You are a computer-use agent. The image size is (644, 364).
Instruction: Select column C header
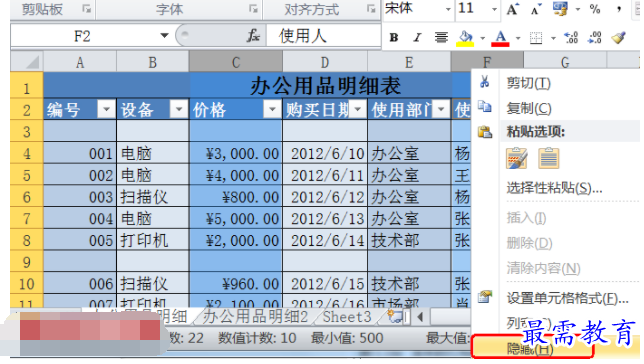[236, 62]
